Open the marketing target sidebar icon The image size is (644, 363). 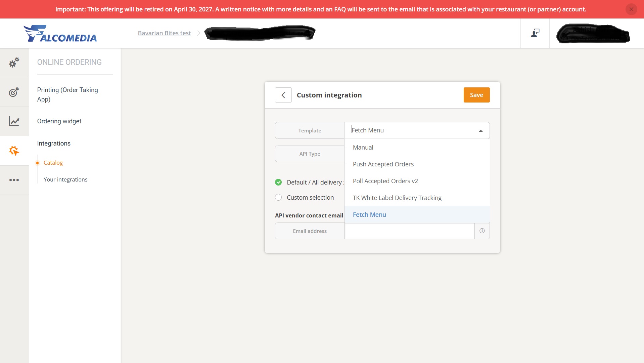pos(14,92)
